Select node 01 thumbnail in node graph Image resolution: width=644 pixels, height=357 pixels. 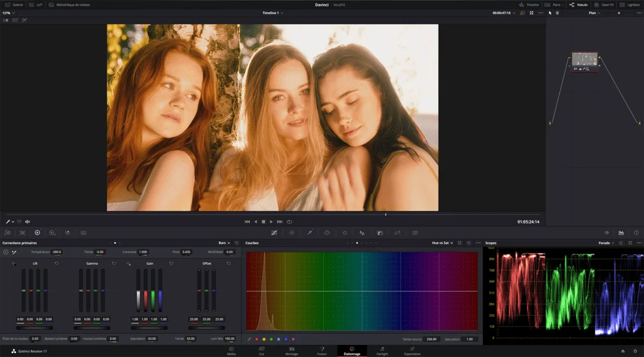584,59
